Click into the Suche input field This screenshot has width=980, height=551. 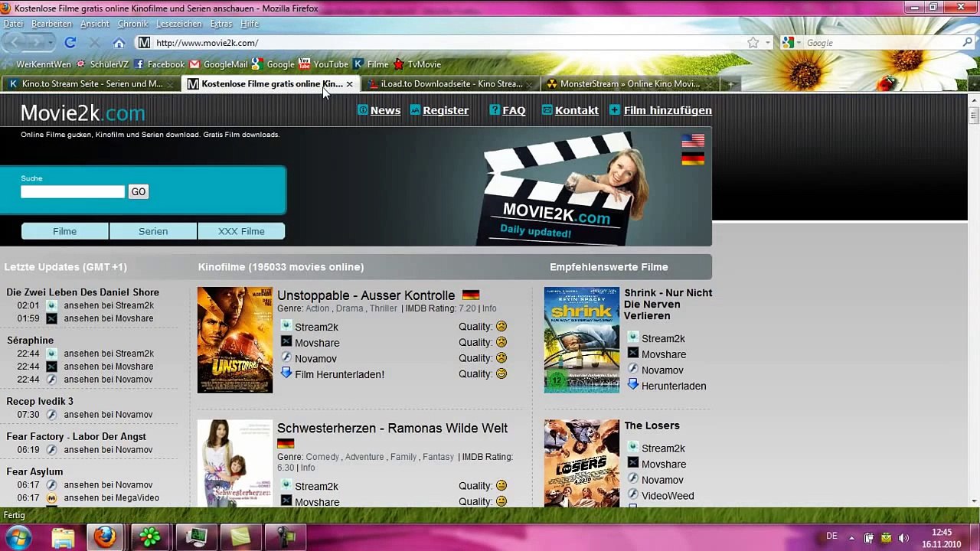click(x=73, y=192)
